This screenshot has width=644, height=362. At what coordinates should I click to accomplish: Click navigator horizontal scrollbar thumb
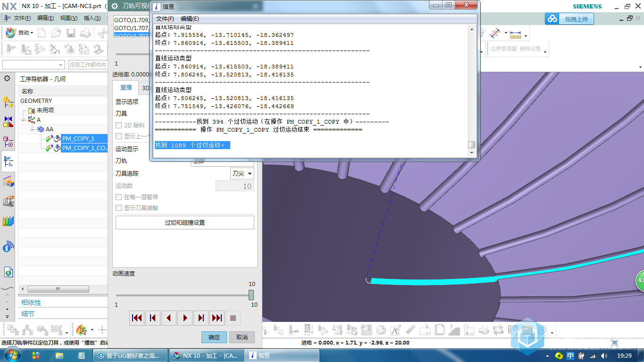click(58, 289)
